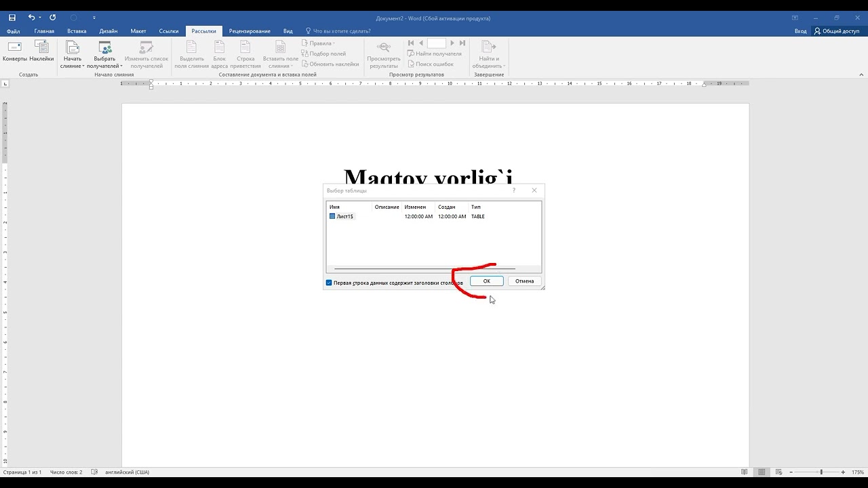Switch to the Ссылки tab

click(169, 31)
